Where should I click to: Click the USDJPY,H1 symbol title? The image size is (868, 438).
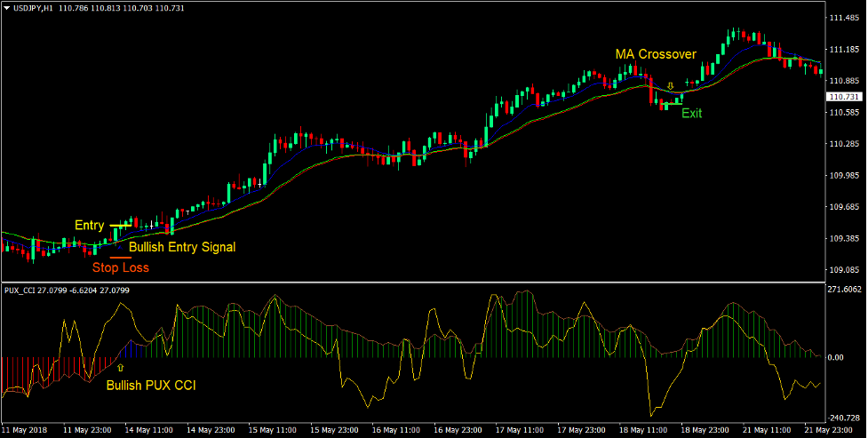click(33, 8)
